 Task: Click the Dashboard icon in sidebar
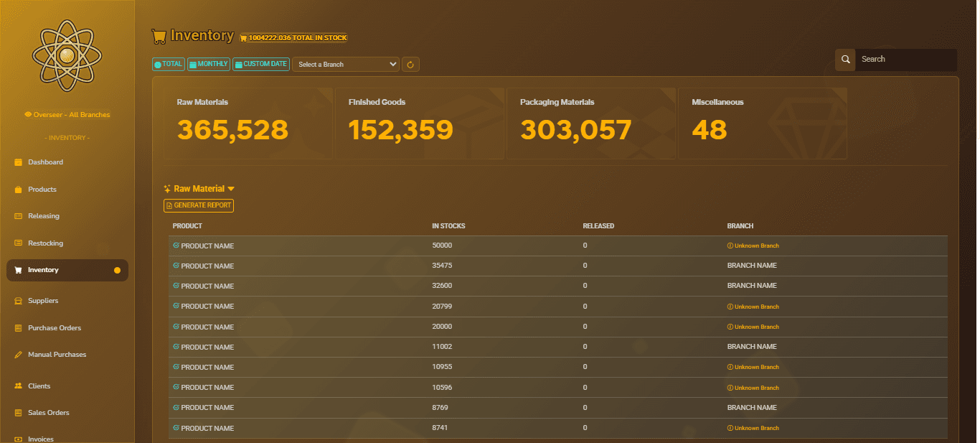[19, 162]
